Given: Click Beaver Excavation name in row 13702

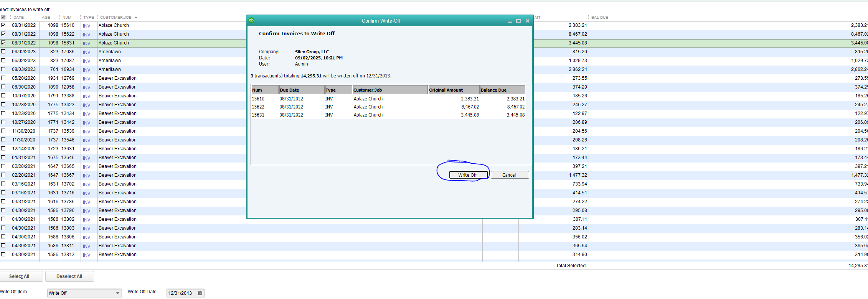Looking at the screenshot, I should [117, 184].
